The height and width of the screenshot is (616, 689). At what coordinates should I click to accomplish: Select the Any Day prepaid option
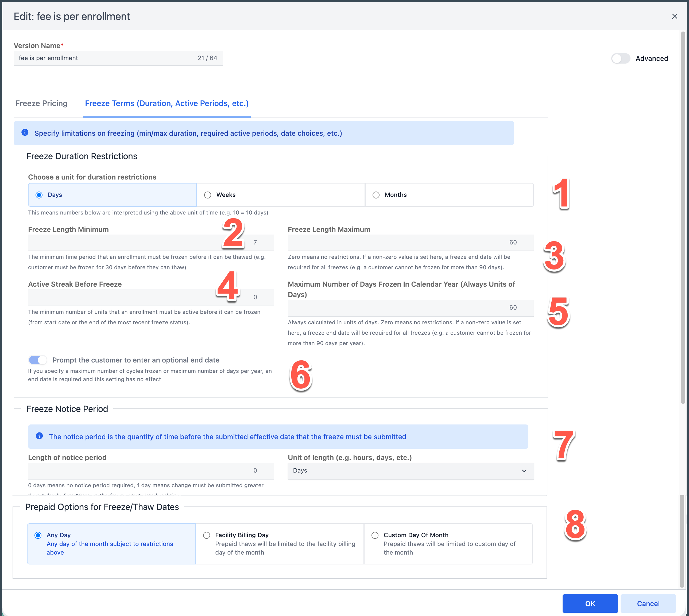[x=38, y=535]
